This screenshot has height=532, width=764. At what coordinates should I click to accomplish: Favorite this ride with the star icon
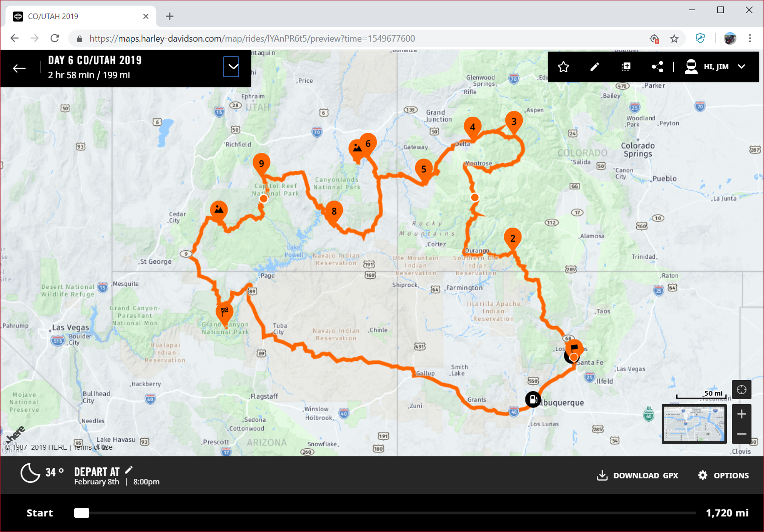[x=563, y=67]
